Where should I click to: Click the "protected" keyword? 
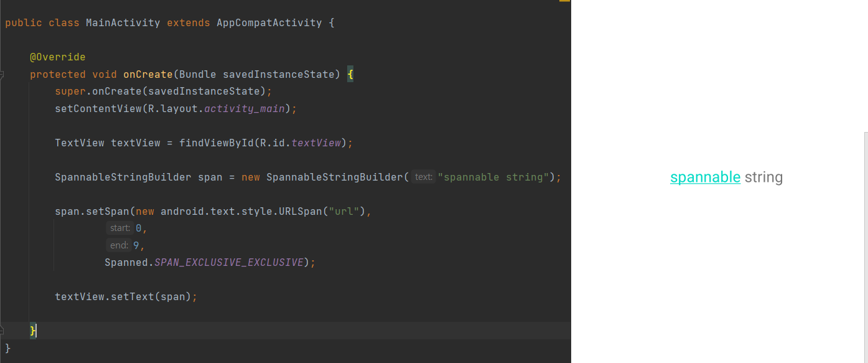(58, 75)
